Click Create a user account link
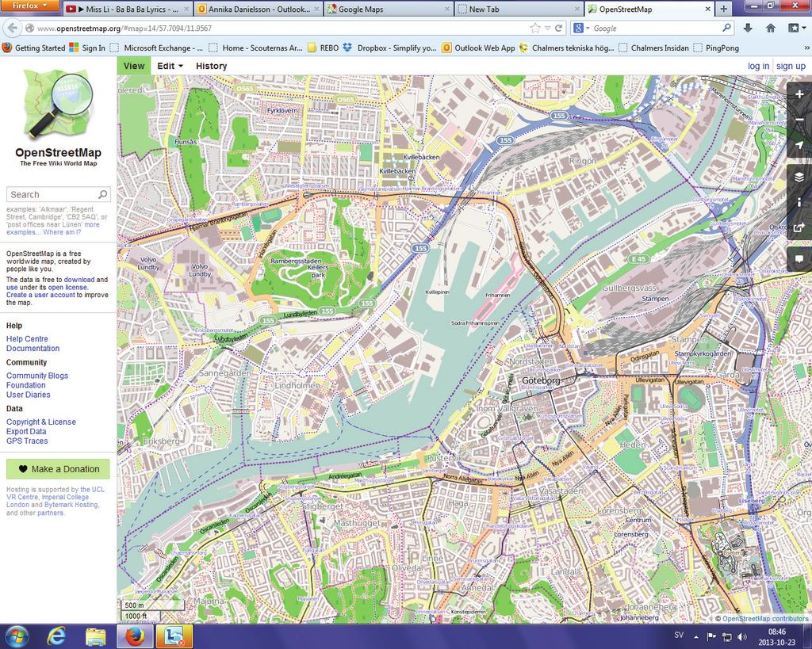Image resolution: width=812 pixels, height=649 pixels. 40,295
